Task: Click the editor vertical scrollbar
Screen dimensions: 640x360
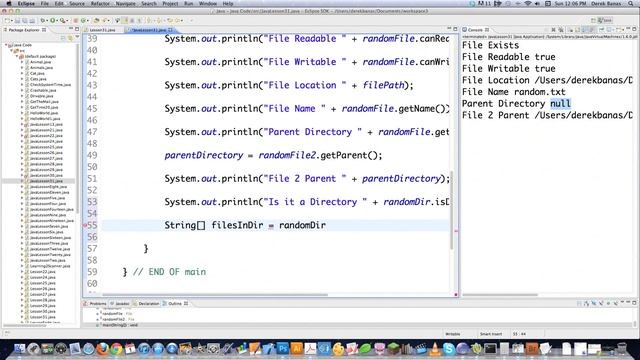Action: tap(452, 210)
